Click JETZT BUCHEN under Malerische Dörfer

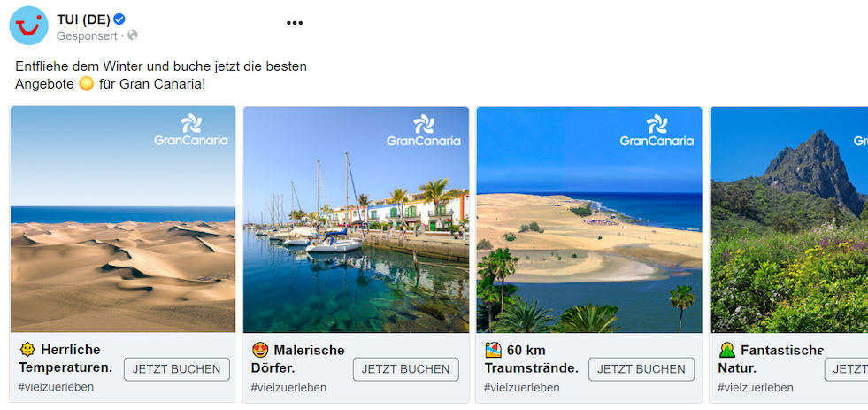tap(406, 369)
